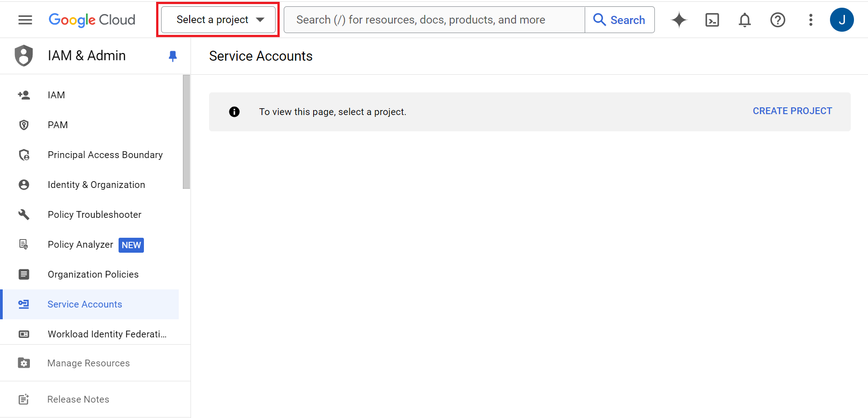
Task: Open the help question mark icon
Action: pos(777,20)
